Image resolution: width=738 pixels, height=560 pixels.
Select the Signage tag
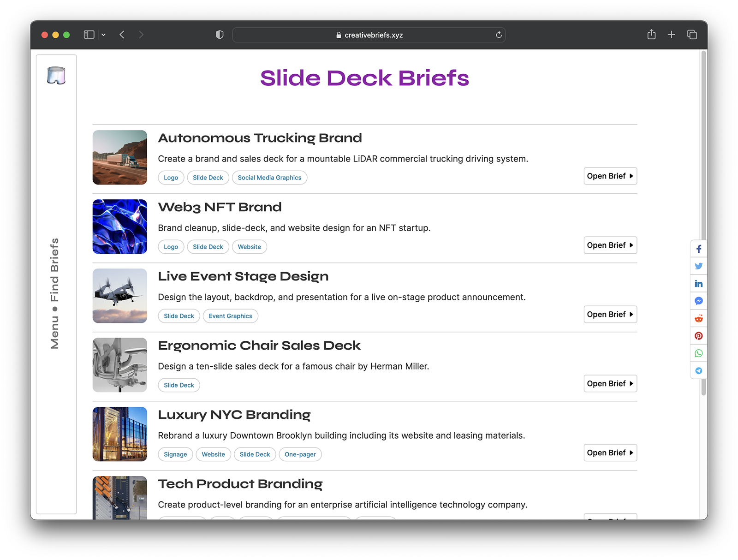(176, 454)
